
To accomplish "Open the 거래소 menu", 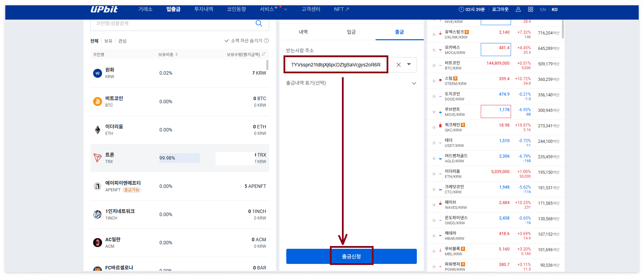I will pyautogui.click(x=145, y=9).
